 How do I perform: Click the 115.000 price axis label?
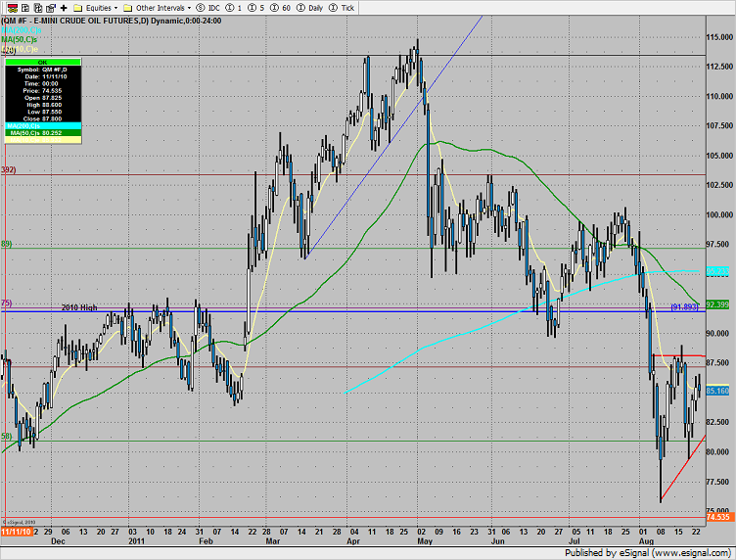click(x=719, y=37)
